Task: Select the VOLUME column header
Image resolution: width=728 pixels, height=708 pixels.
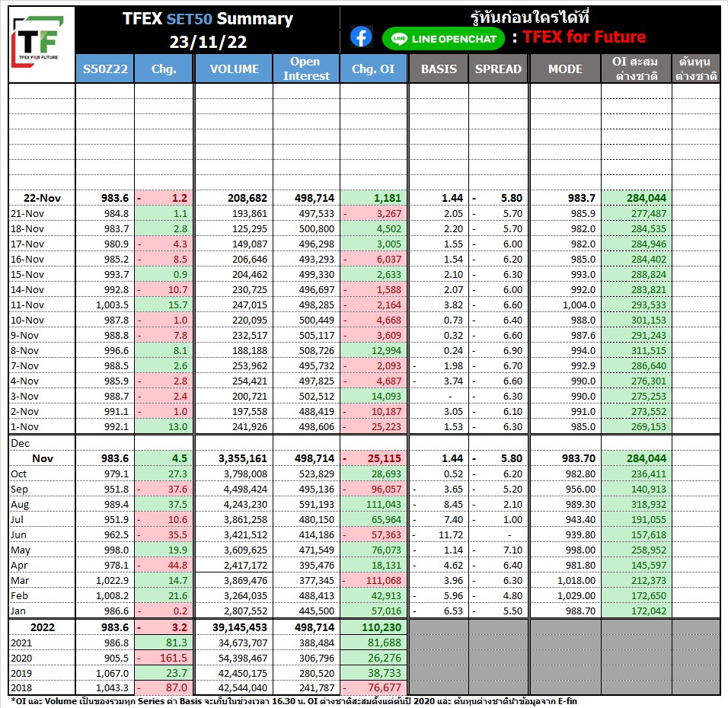Action: point(234,69)
